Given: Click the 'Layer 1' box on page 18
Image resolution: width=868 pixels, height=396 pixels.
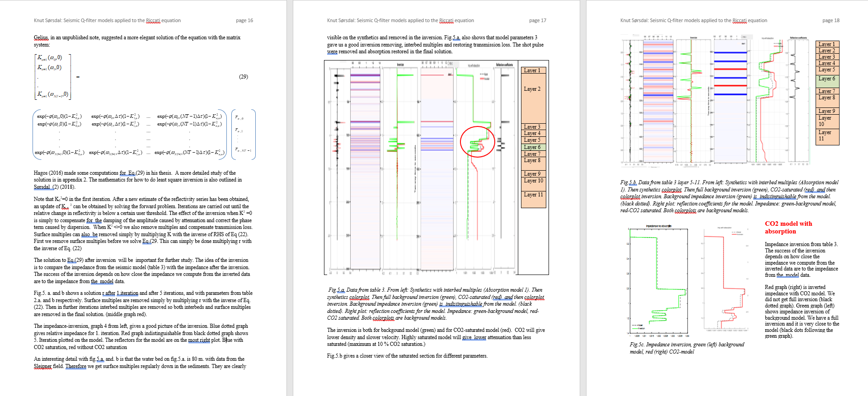Looking at the screenshot, I should (827, 44).
